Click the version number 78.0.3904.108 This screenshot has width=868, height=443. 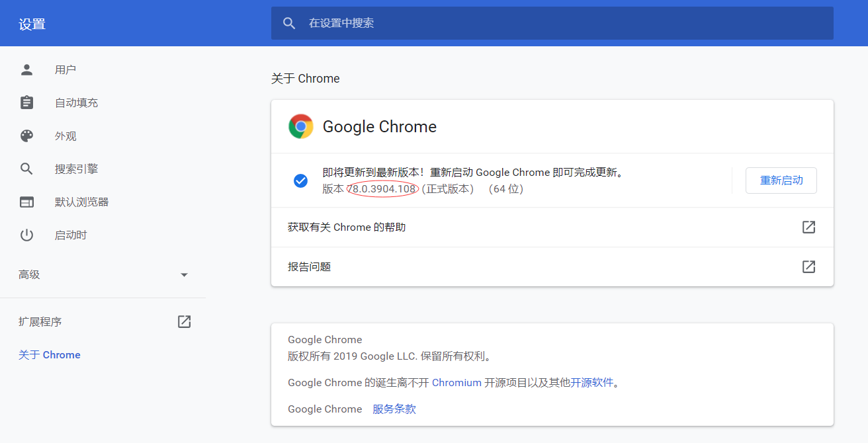383,188
